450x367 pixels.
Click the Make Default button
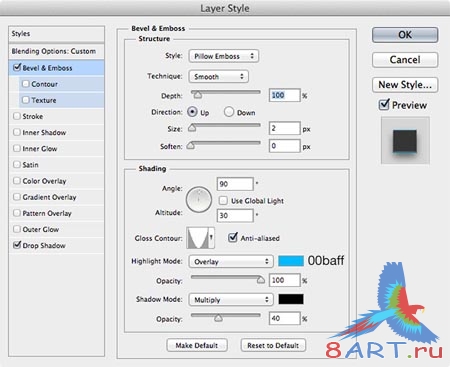click(x=197, y=345)
